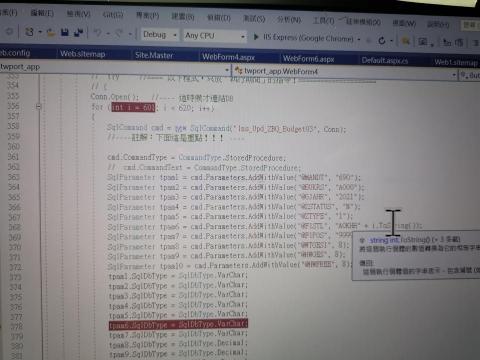Click the 'cmd.CommandType' line 361 text
Viewport: 480px width, 360px height.
click(x=197, y=157)
